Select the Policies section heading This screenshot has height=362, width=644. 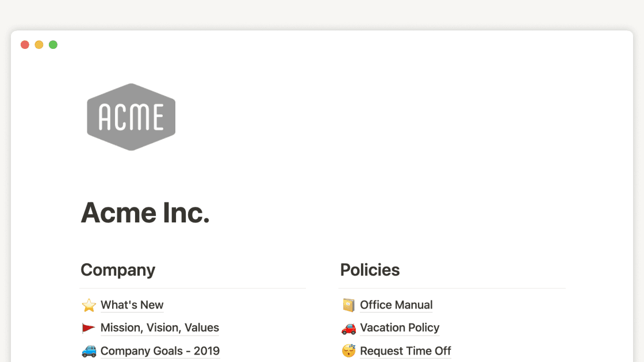point(370,270)
